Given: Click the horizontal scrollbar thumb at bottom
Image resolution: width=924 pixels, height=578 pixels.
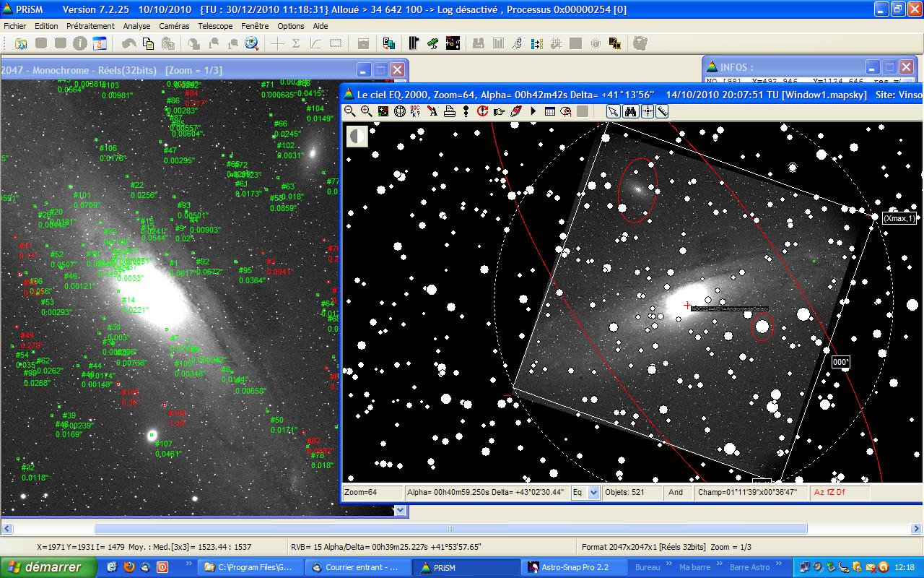Looking at the screenshot, I should click(450, 528).
